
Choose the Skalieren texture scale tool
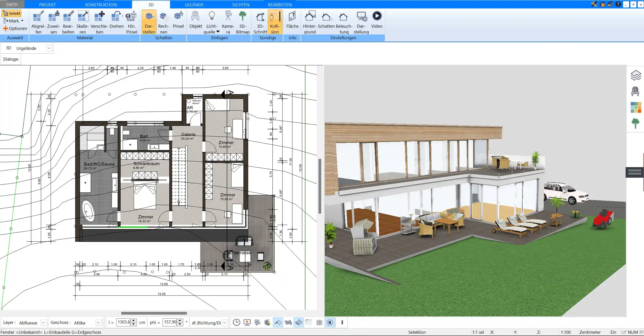pyautogui.click(x=83, y=22)
